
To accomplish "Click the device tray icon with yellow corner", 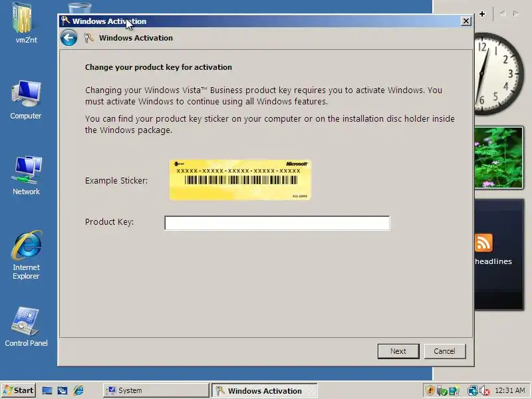I will click(x=455, y=391).
